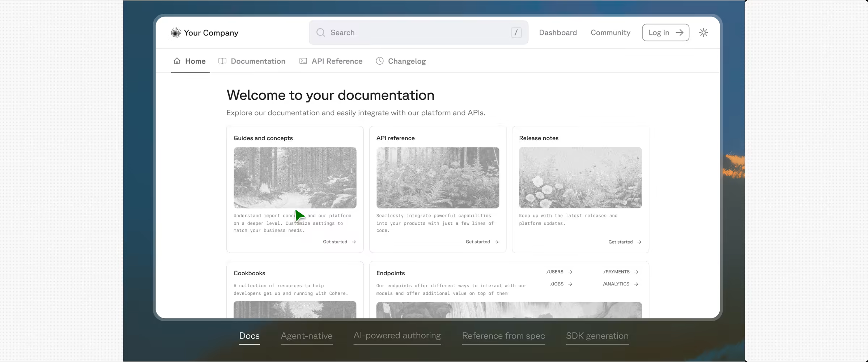Screen dimensions: 868x362
Task: Click the Cookbooks card image
Action: tap(295, 310)
